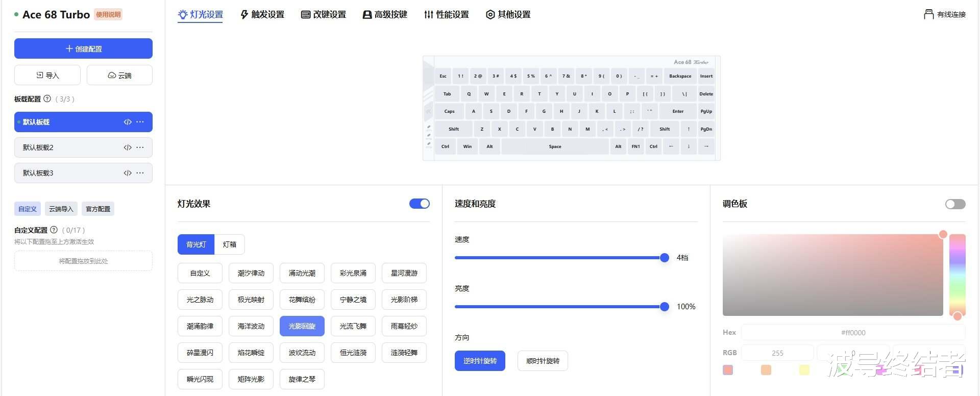Open the 使用说明 link

coord(108,14)
